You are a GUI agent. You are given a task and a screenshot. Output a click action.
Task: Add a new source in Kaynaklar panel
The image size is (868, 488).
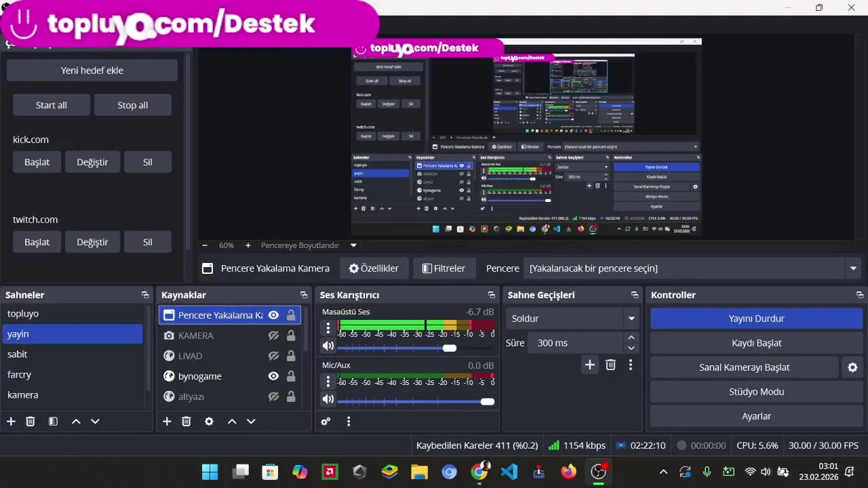tap(167, 422)
